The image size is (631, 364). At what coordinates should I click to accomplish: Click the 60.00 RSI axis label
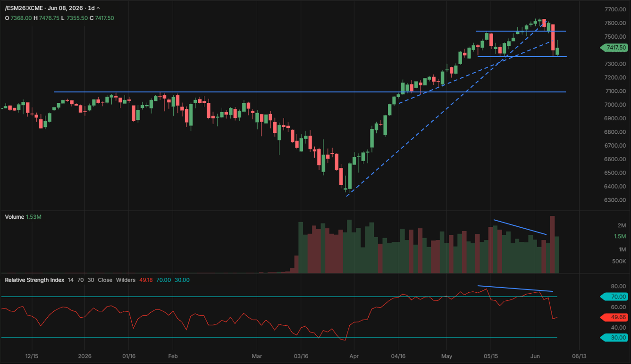tap(618, 307)
